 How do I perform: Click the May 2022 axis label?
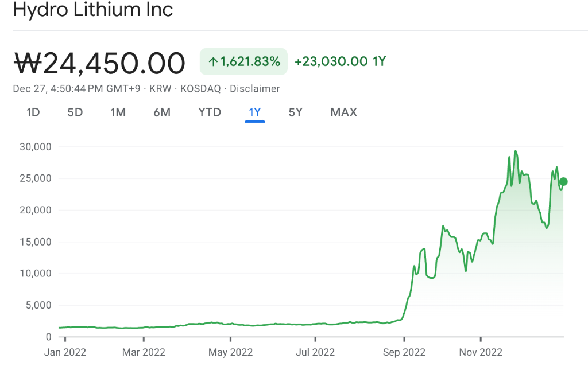click(231, 352)
